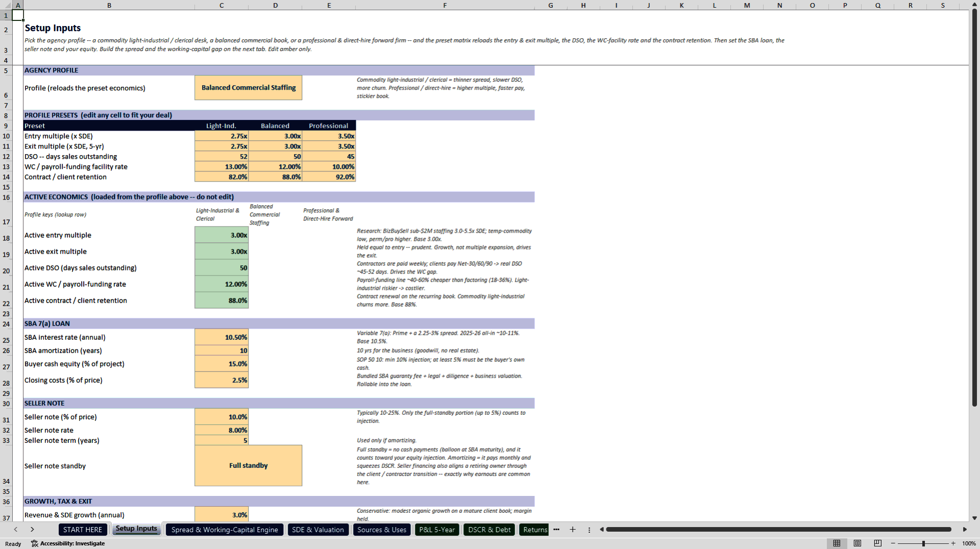Open the DSCR & Debt tab
The width and height of the screenshot is (980, 549).
click(x=489, y=530)
